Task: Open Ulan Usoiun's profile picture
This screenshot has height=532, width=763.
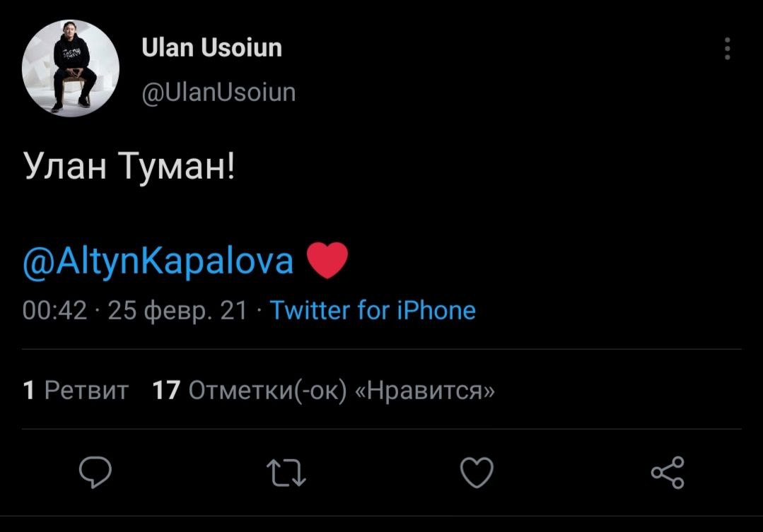Action: point(71,69)
